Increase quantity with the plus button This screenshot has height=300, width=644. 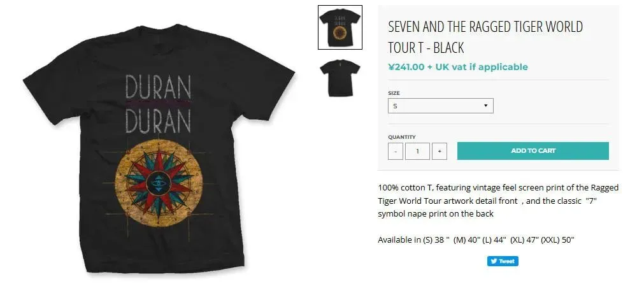pyautogui.click(x=440, y=151)
